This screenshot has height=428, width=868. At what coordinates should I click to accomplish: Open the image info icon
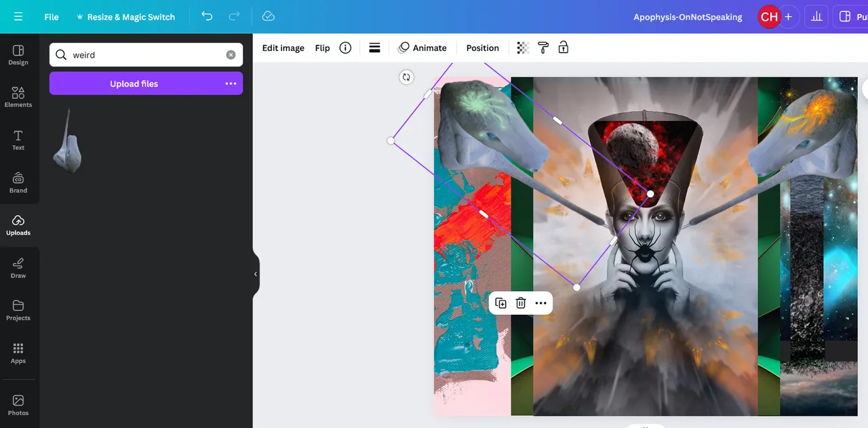pyautogui.click(x=345, y=47)
